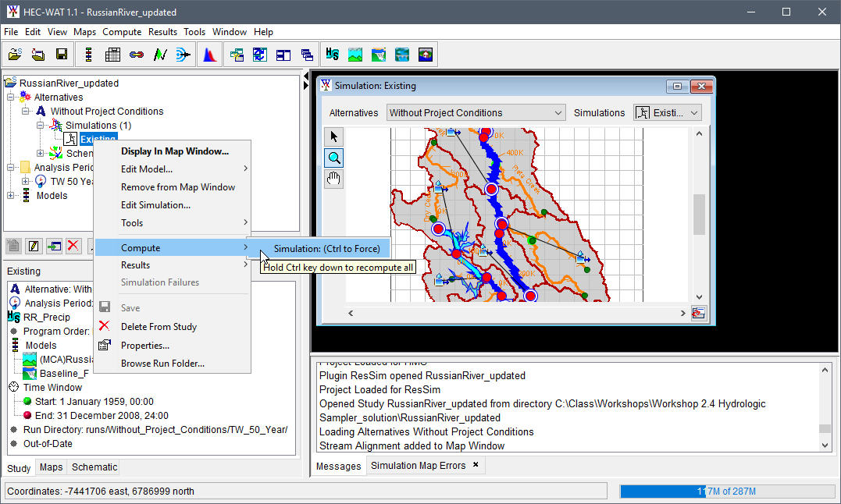The image size is (841, 504).
Task: Click the green N hydrograph toolbar icon
Action: point(160,55)
